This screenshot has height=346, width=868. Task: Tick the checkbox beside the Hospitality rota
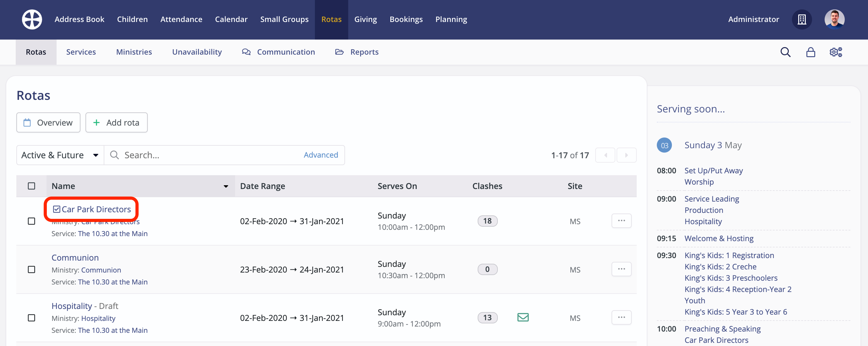tap(31, 317)
